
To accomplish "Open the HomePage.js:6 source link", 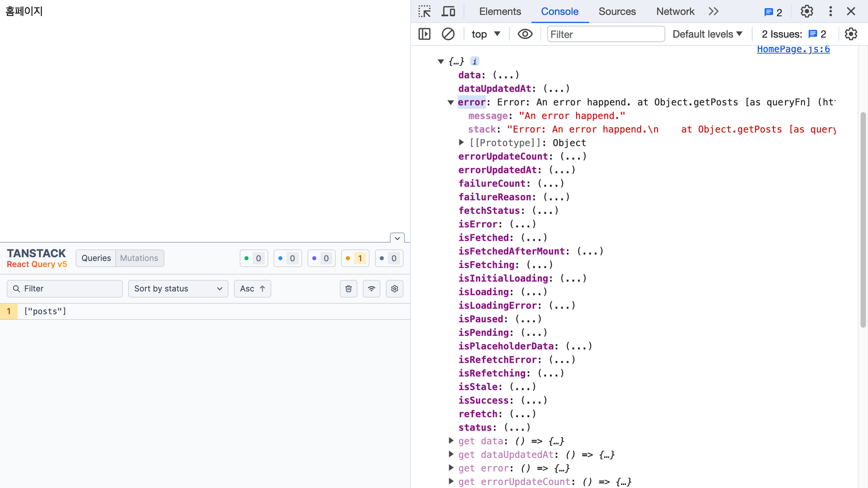I will [x=793, y=49].
